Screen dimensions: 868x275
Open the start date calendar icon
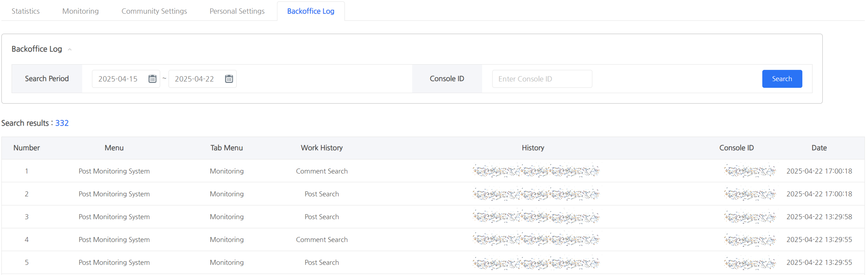coord(152,79)
